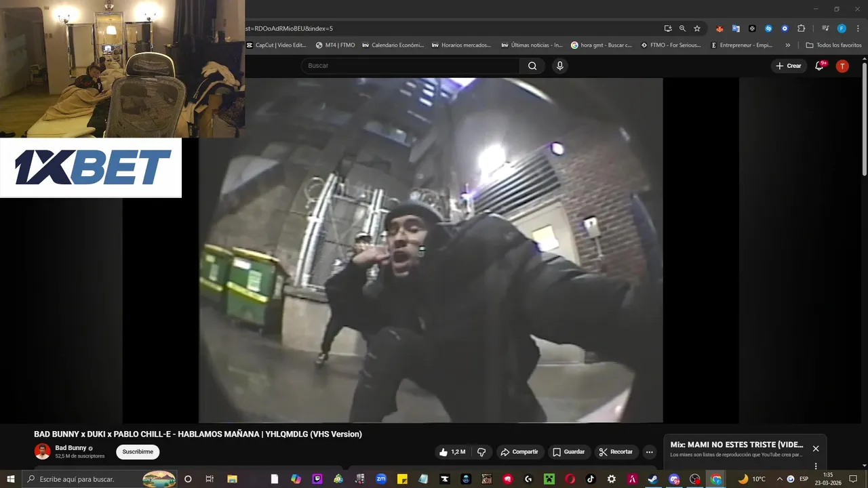
Task: Click the Recortar clip button
Action: (616, 452)
